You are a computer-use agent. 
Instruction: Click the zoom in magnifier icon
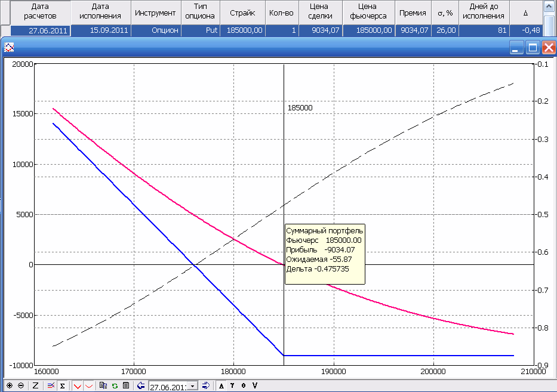(x=9, y=386)
